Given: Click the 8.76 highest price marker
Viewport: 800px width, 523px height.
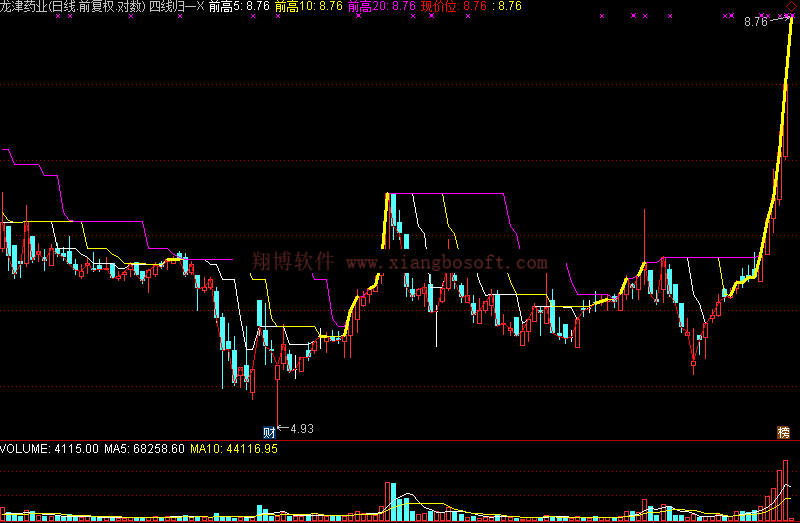Looking at the screenshot, I should pos(756,22).
